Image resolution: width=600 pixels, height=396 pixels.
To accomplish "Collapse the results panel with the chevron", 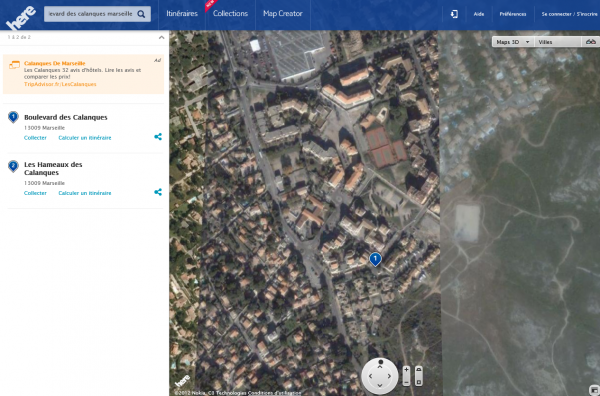I will click(x=161, y=37).
